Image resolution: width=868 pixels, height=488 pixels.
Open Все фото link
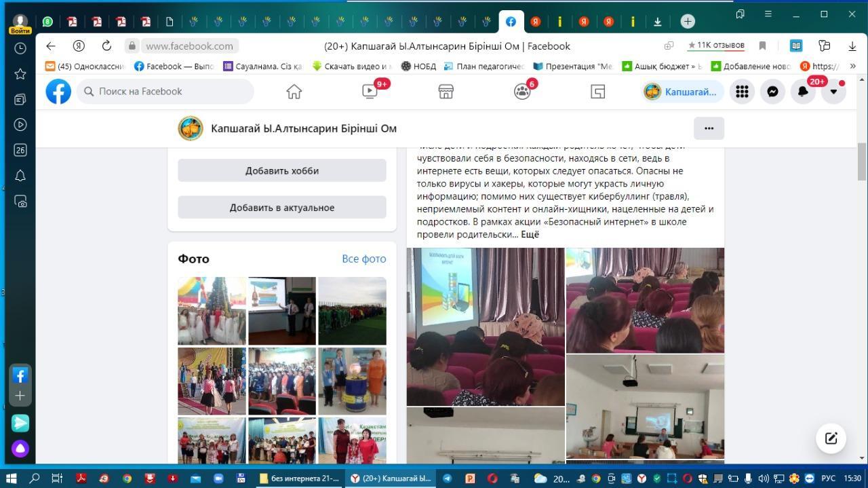pos(363,259)
